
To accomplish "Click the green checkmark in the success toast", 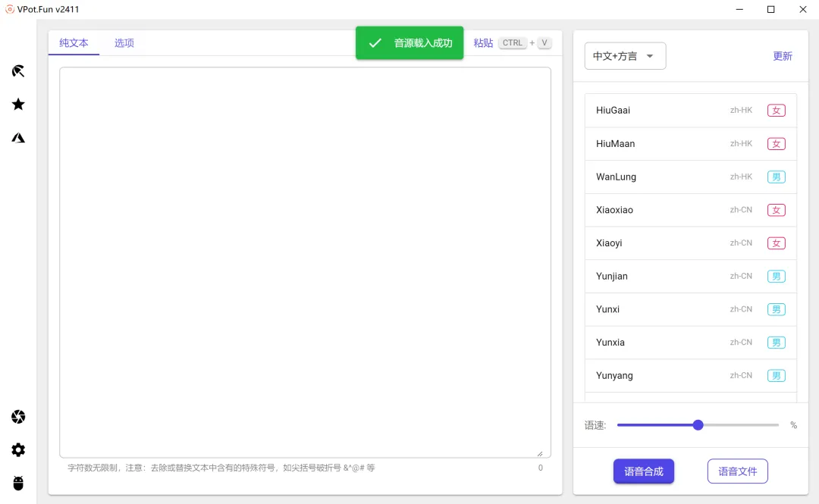I will (x=375, y=43).
